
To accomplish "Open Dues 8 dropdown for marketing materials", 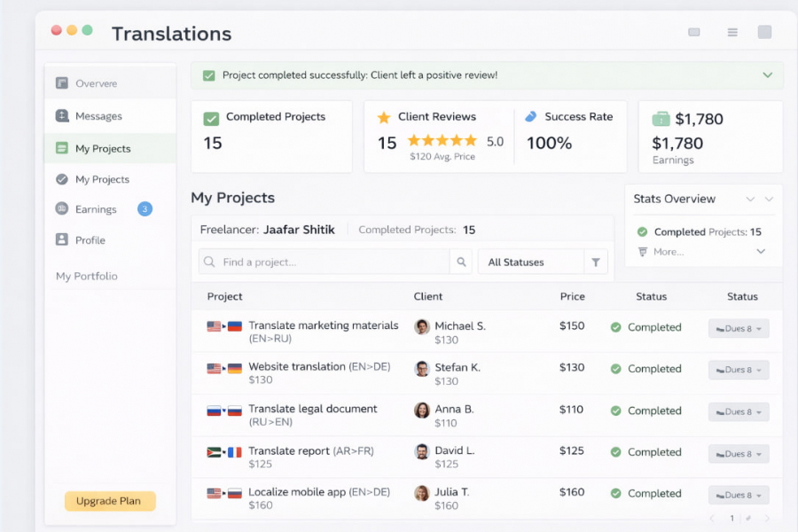I will tap(738, 329).
